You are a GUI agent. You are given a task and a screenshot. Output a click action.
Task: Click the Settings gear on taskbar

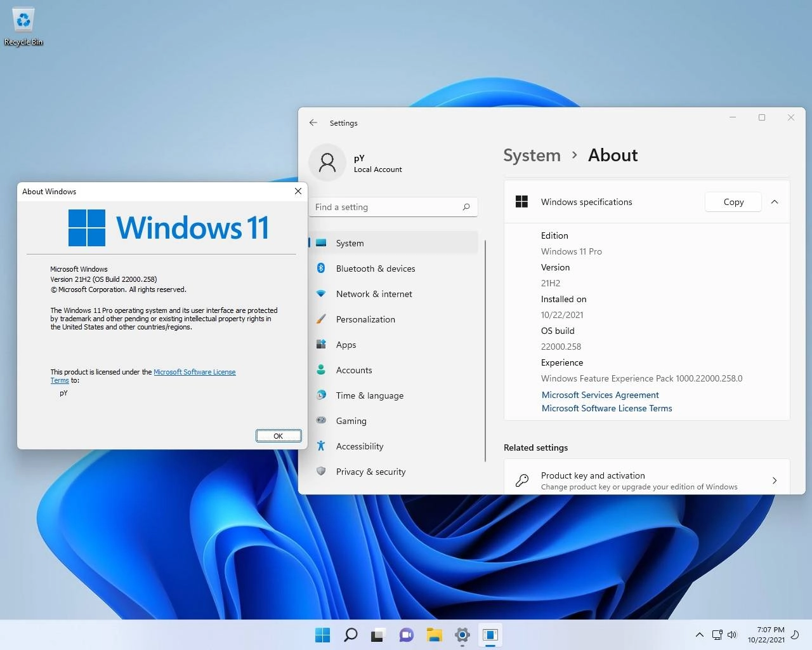[462, 635]
